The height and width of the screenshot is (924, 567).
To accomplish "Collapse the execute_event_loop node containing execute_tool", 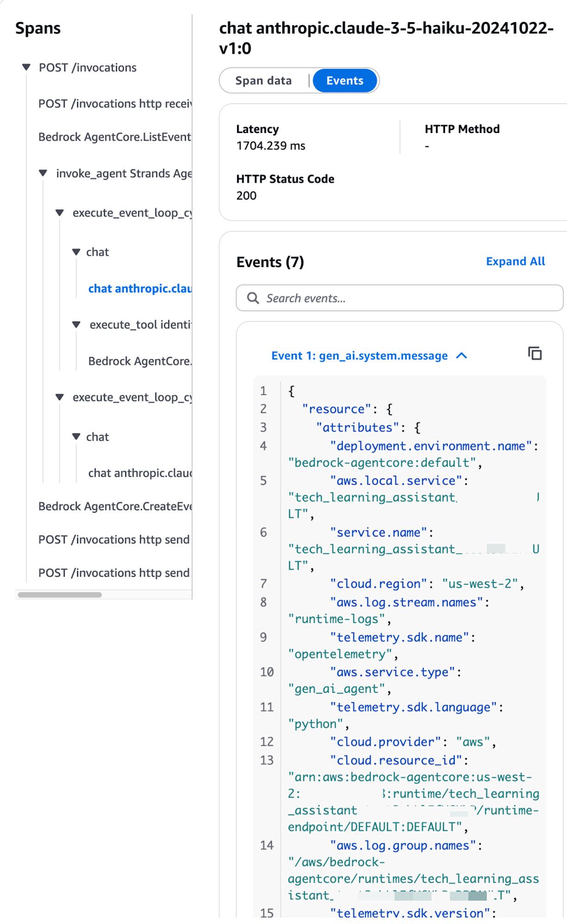I will (60, 213).
